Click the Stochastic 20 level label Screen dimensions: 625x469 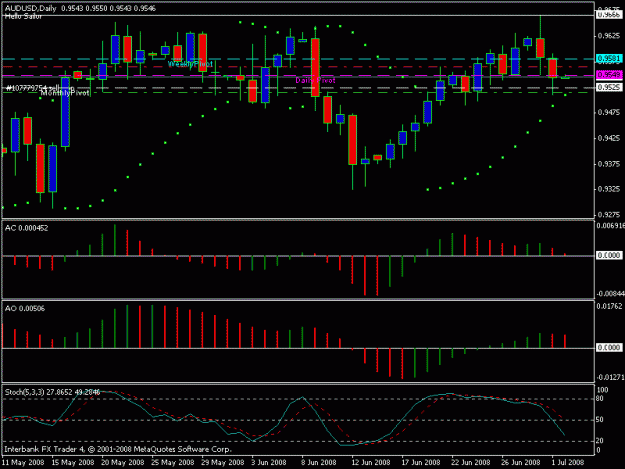tap(599, 441)
